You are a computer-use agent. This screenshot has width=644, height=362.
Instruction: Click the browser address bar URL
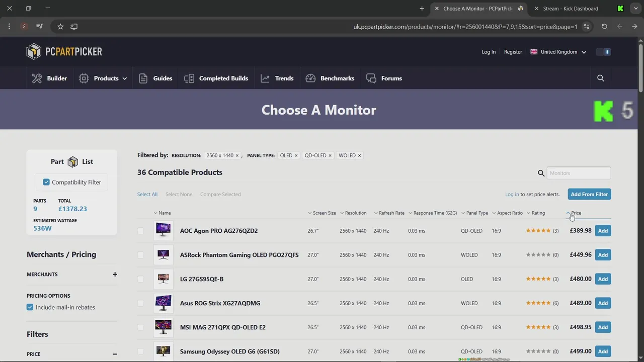coord(465,27)
